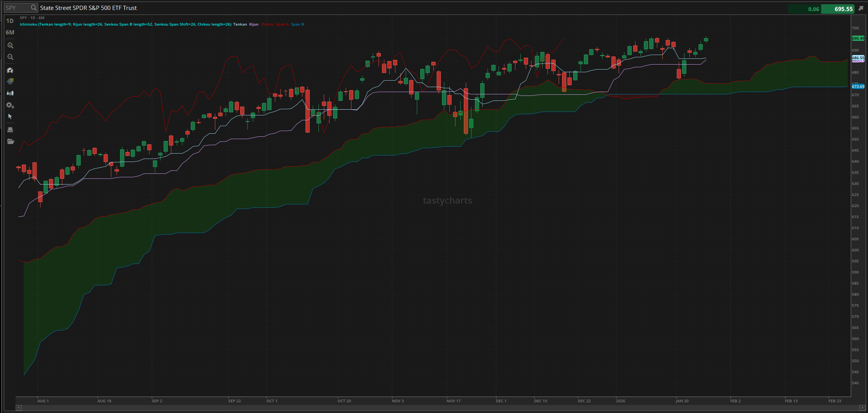
Task: Open the 6M time range selector
Action: tap(10, 32)
